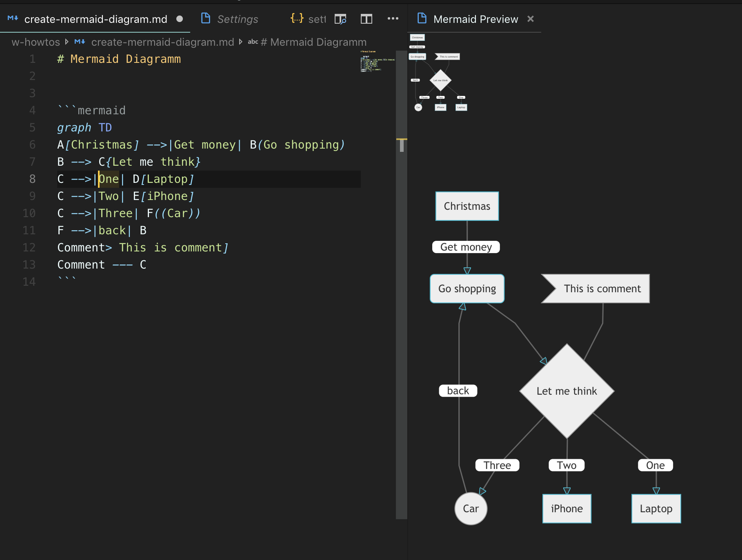
Task: Click line number 12 in the gutter
Action: tap(29, 248)
